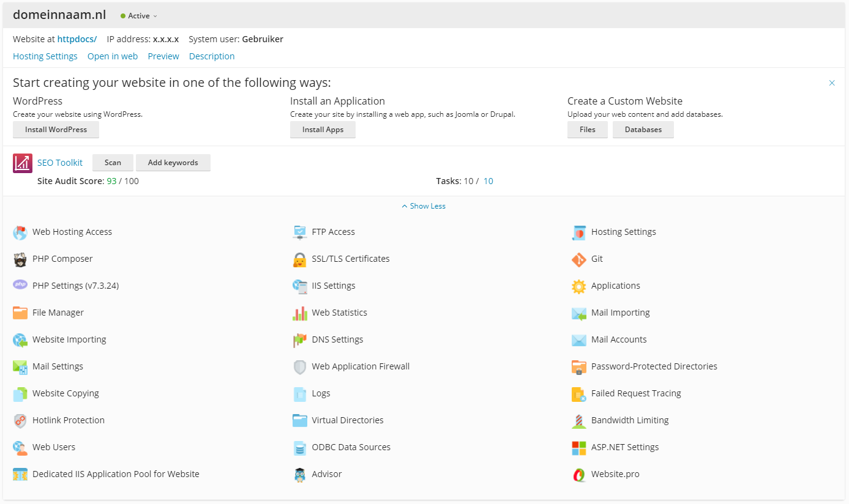Close the website creation suggestions panel
The width and height of the screenshot is (849, 504).
832,83
